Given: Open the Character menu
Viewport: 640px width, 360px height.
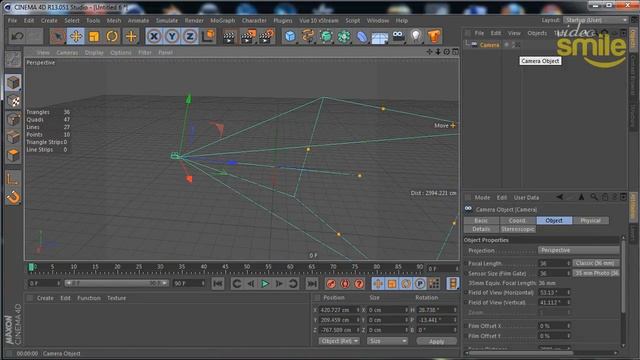Looking at the screenshot, I should point(254,20).
